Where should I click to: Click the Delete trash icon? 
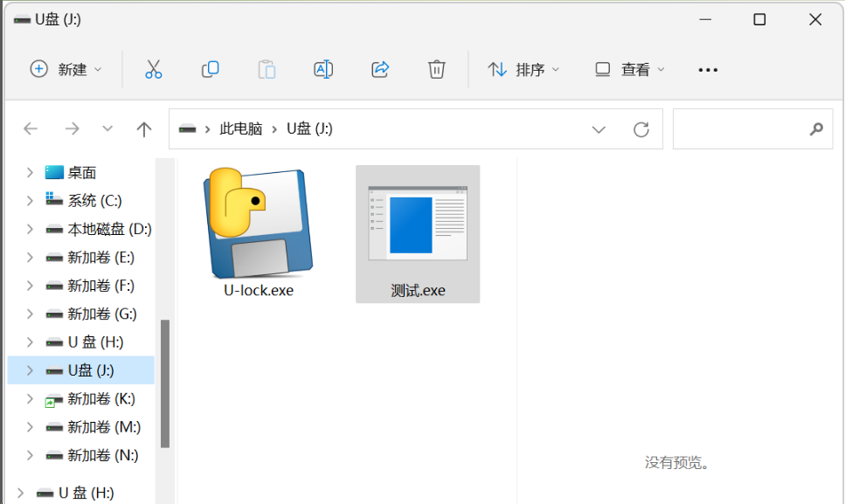pyautogui.click(x=437, y=70)
